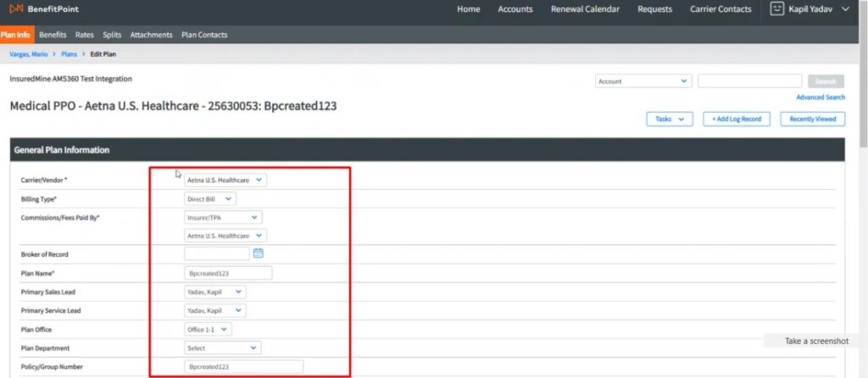Go to Renewal Calendar
Viewport: 868px width, 378px height.
click(585, 9)
